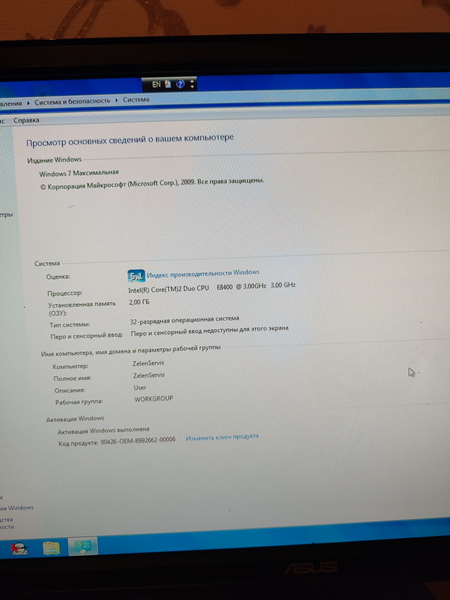Click the Windows 7 Максимальная edition text
Screen dimensions: 450x600
tap(79, 173)
